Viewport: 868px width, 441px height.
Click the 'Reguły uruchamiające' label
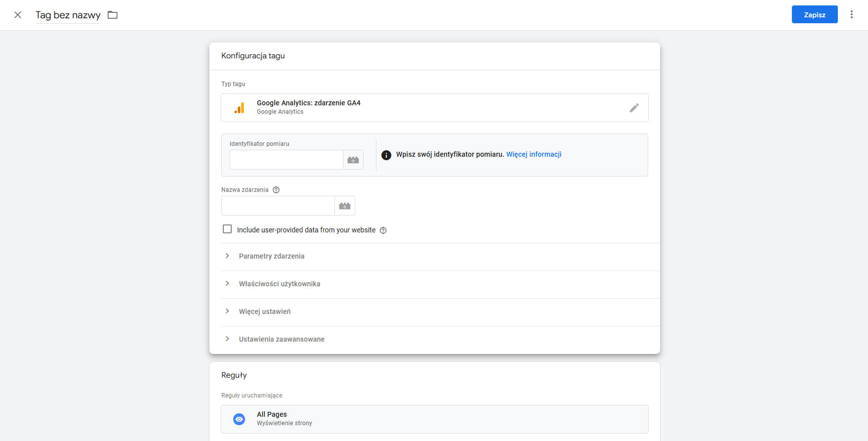(x=252, y=396)
